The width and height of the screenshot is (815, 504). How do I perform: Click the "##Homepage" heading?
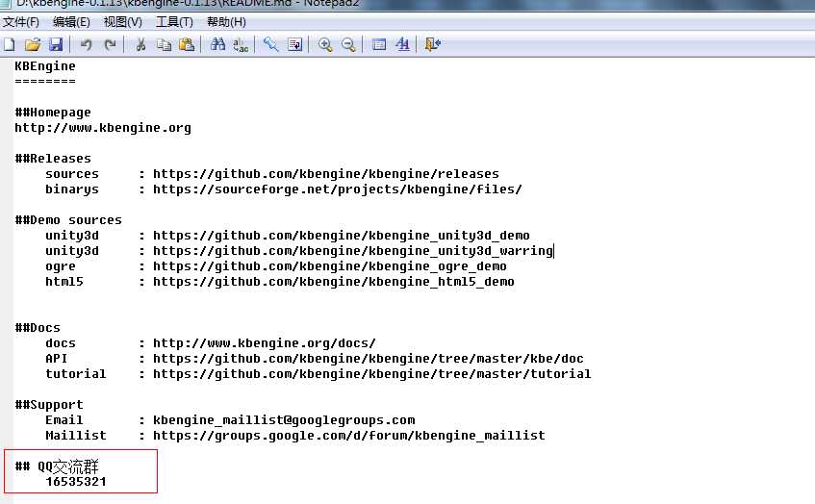[x=53, y=113]
